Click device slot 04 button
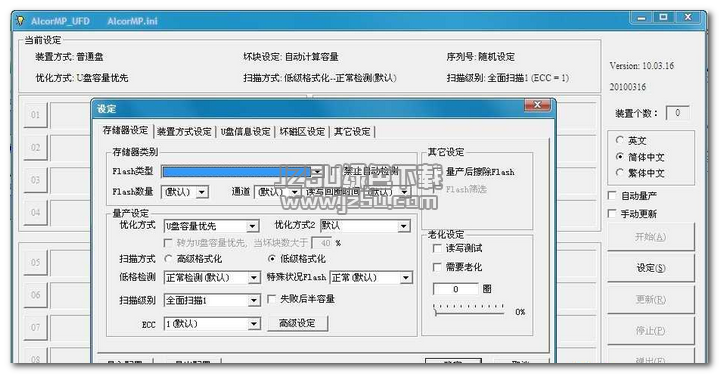 (35, 212)
